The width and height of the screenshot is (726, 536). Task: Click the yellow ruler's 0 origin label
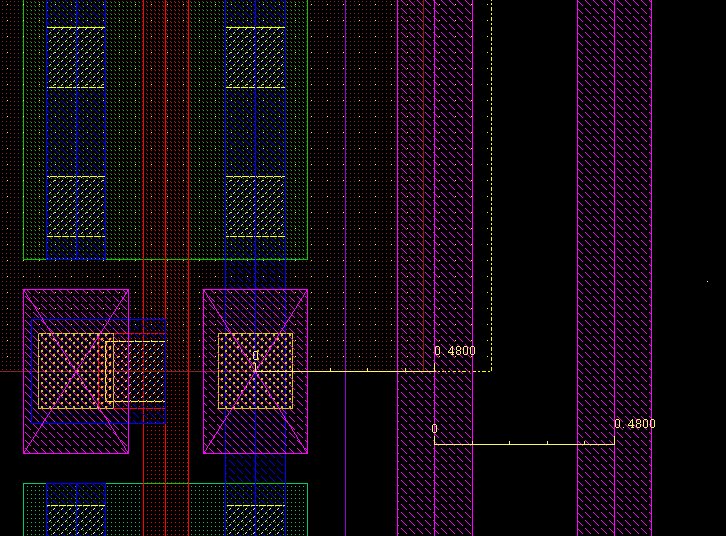(434, 429)
